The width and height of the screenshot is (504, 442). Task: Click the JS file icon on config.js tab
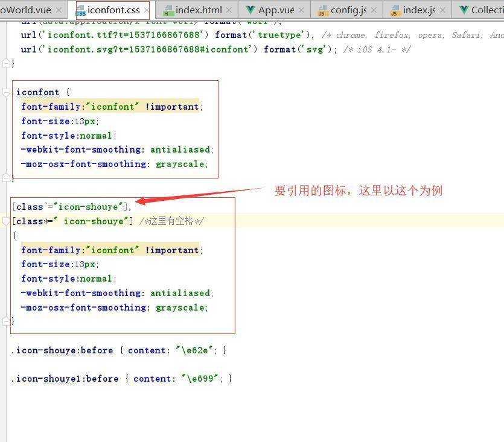[322, 11]
